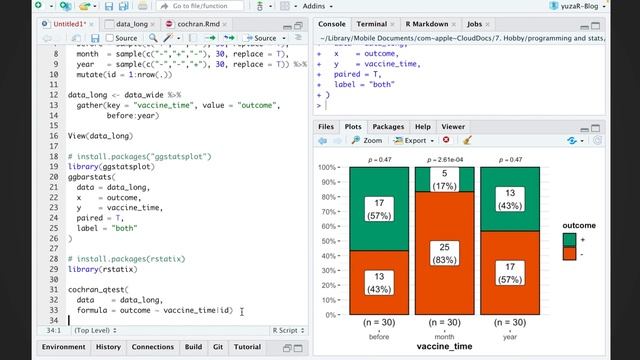640x360 pixels.
Task: Click the plot Zoom button
Action: pos(367,140)
